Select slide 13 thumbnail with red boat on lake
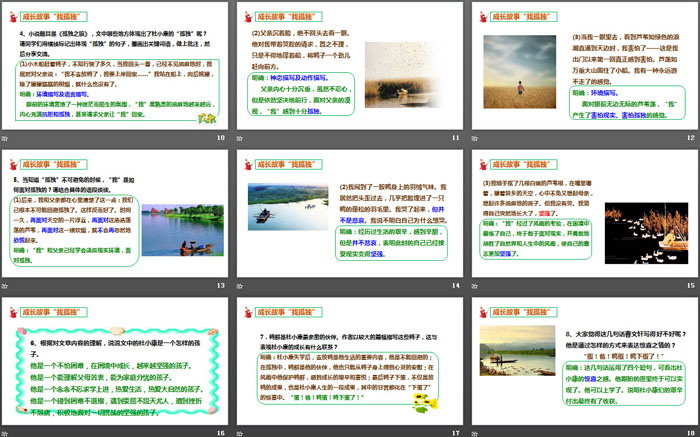 [115, 213]
